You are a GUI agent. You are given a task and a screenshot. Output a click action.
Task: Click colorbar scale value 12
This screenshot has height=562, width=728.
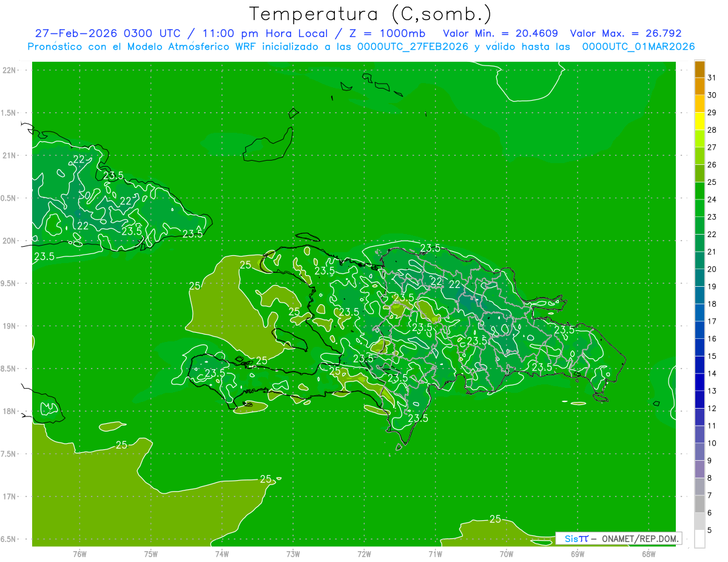tap(712, 408)
